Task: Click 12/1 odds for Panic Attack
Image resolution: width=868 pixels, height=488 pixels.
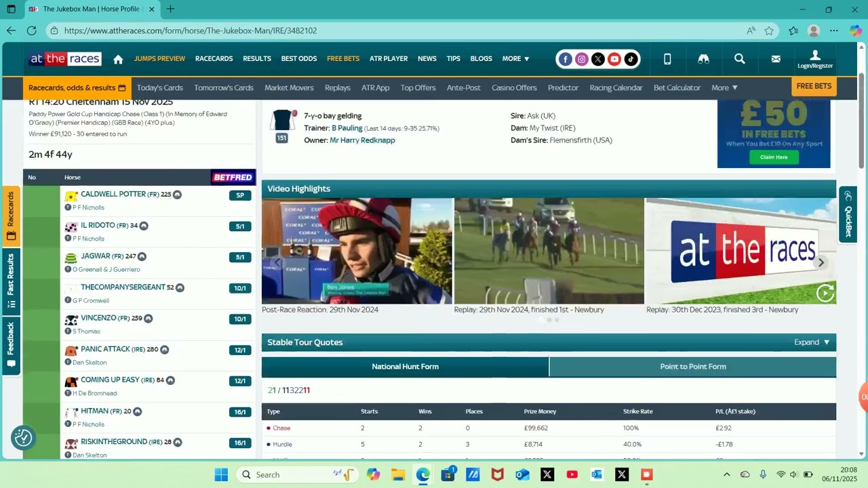Action: click(240, 350)
